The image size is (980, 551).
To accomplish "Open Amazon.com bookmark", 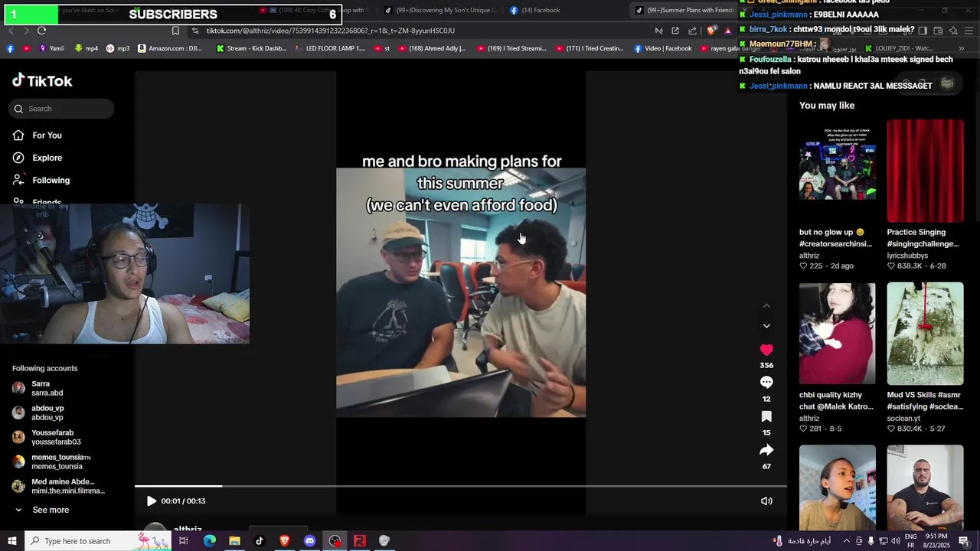I will click(169, 48).
